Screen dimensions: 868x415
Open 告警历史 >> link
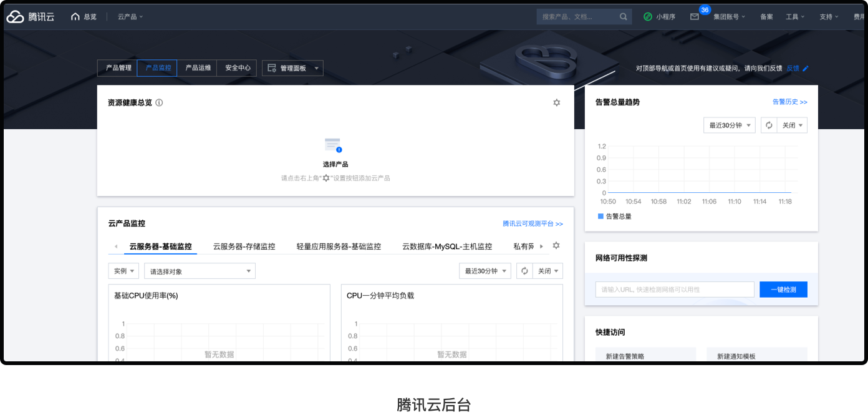pos(790,102)
